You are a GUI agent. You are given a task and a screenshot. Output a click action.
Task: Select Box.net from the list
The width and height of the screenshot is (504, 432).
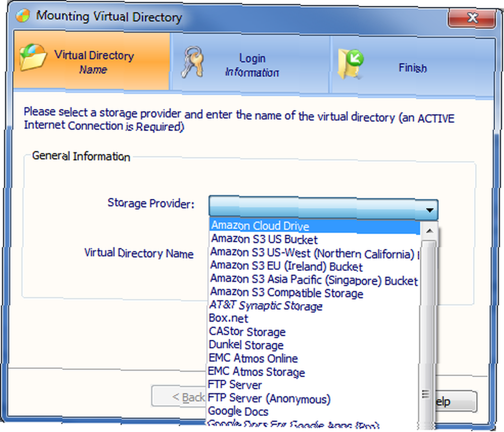pos(313,318)
